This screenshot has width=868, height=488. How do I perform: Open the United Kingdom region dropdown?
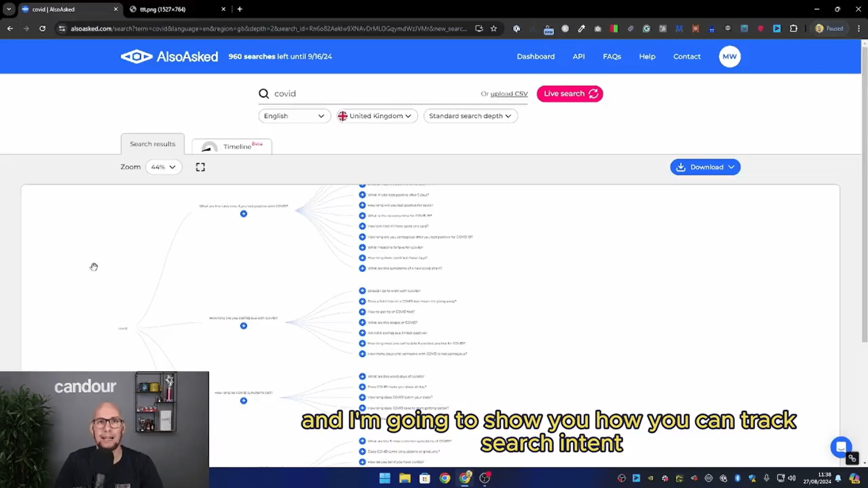(377, 116)
